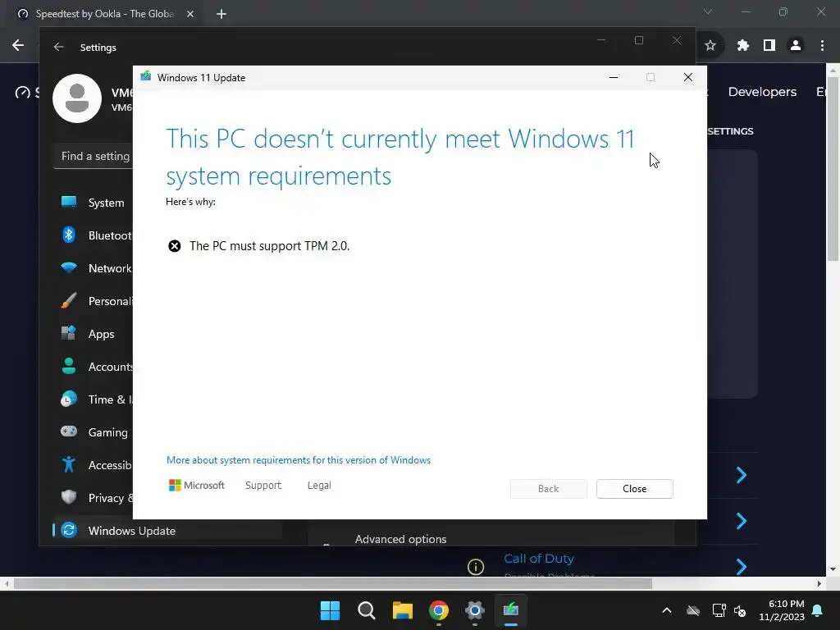
Task: Open Developers menu on Speedtest page
Action: click(x=762, y=92)
